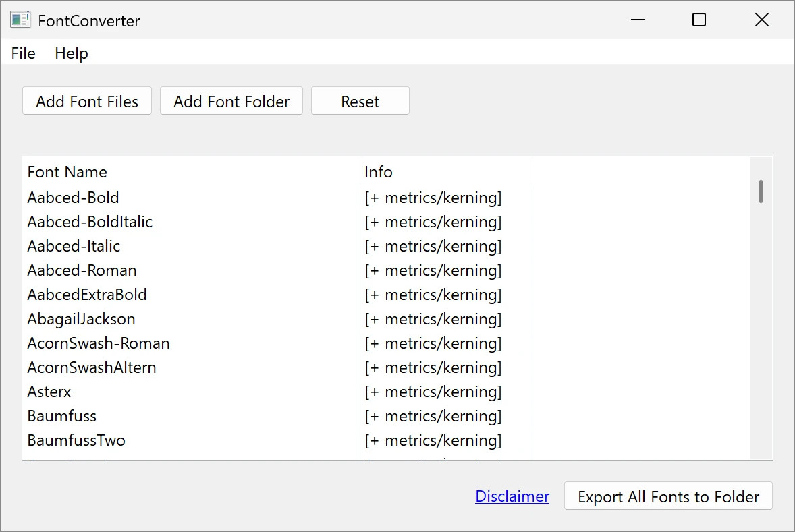Click Add Font Folder button
This screenshot has width=795, height=532.
pyautogui.click(x=231, y=102)
